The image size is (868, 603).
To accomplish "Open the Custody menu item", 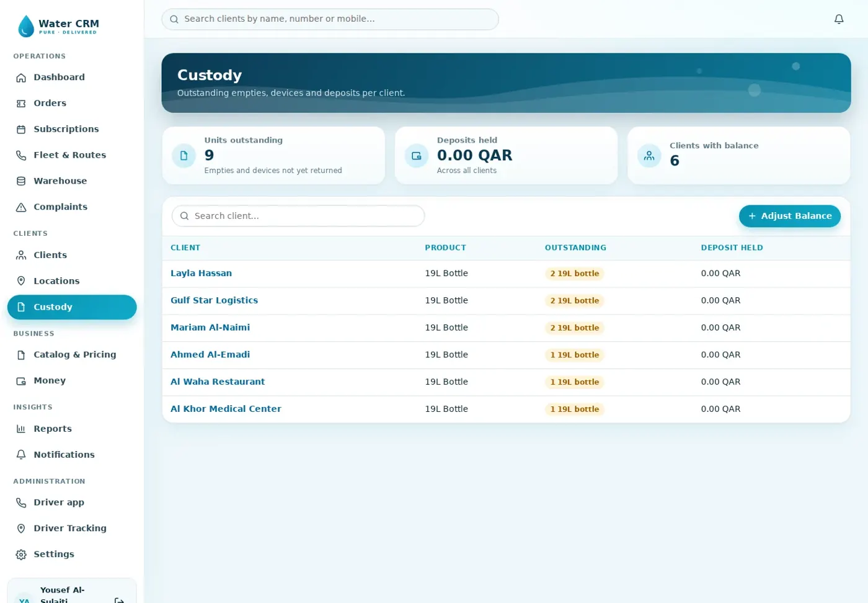I will [x=72, y=307].
